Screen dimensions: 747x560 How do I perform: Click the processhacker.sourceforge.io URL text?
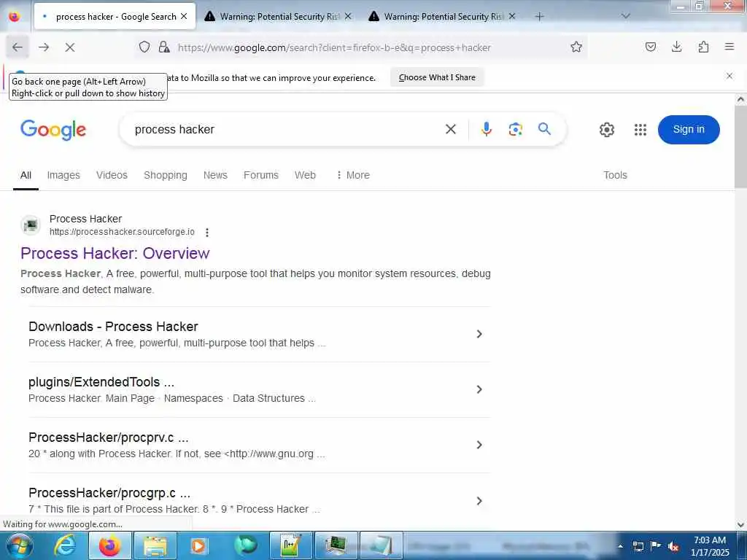point(122,232)
